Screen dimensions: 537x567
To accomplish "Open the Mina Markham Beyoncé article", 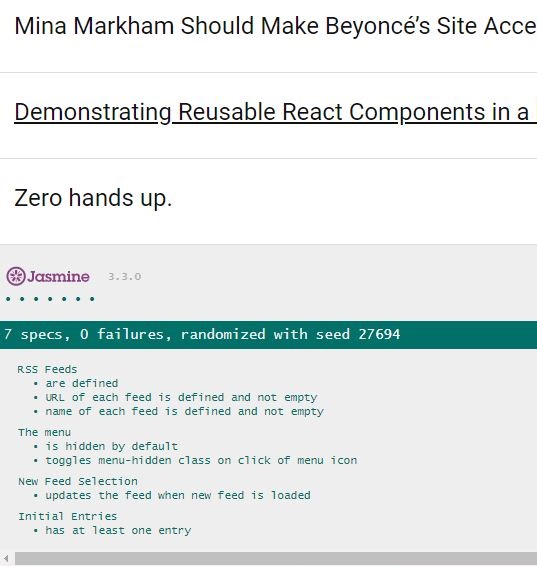I will pos(275,26).
